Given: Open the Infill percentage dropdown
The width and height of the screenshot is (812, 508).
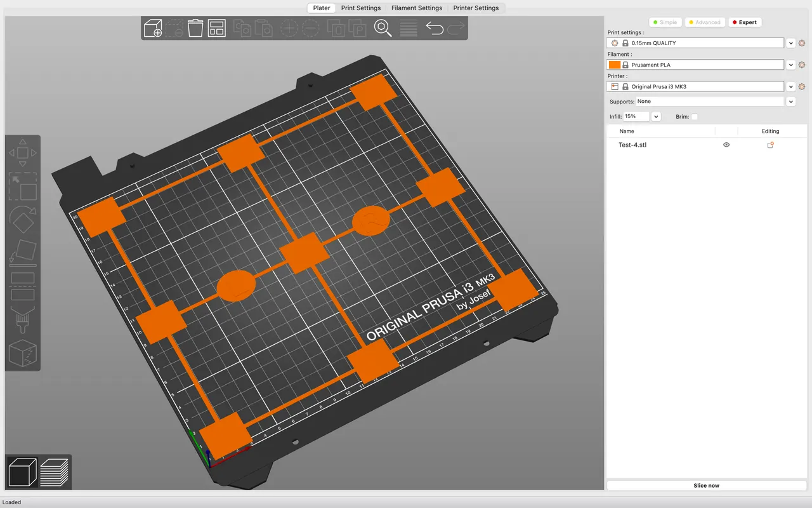Looking at the screenshot, I should click(x=655, y=116).
